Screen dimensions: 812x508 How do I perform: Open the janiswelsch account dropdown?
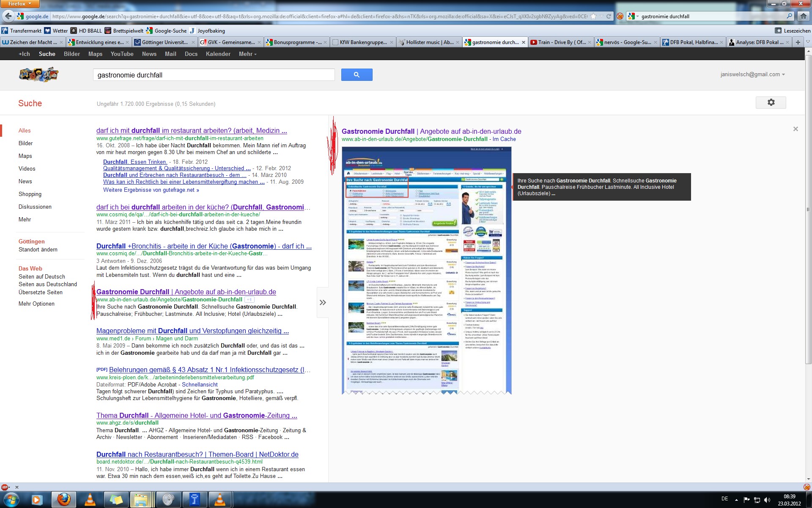point(752,75)
